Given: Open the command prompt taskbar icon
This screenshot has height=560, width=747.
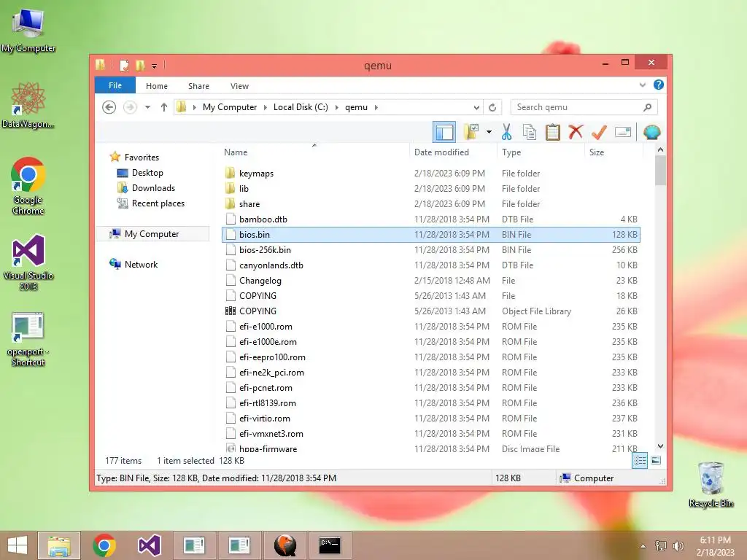Looking at the screenshot, I should [x=329, y=545].
